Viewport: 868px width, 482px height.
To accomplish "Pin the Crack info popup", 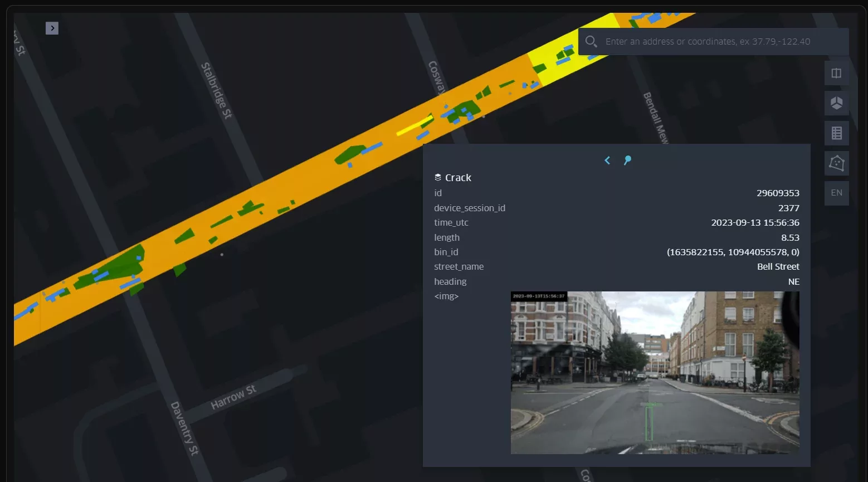I will tap(627, 160).
